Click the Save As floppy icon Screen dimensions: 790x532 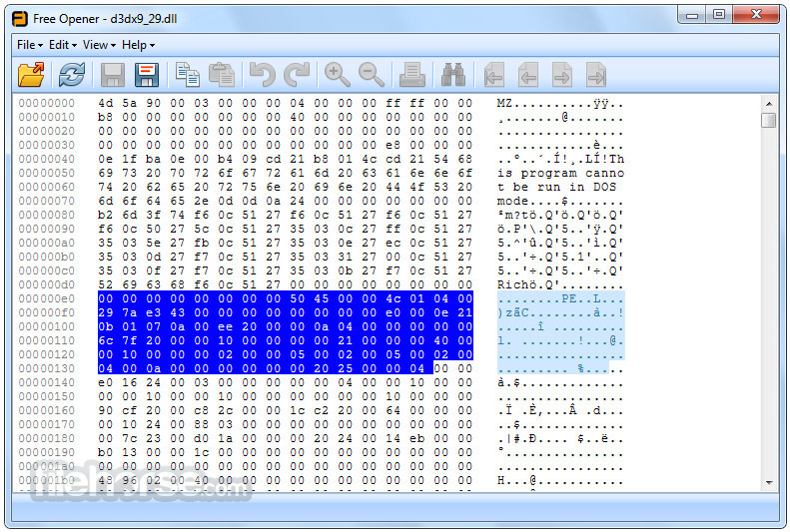coord(147,75)
